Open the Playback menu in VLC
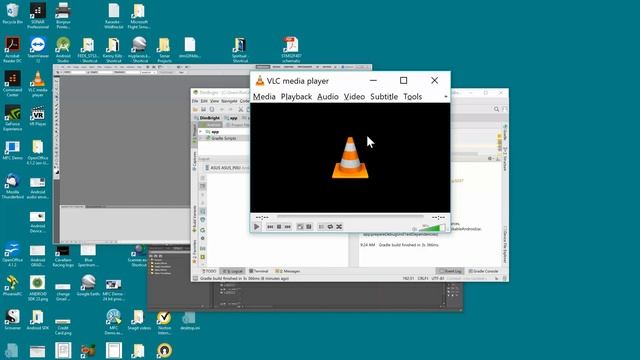Viewport: 640px width, 360px height. pos(296,97)
